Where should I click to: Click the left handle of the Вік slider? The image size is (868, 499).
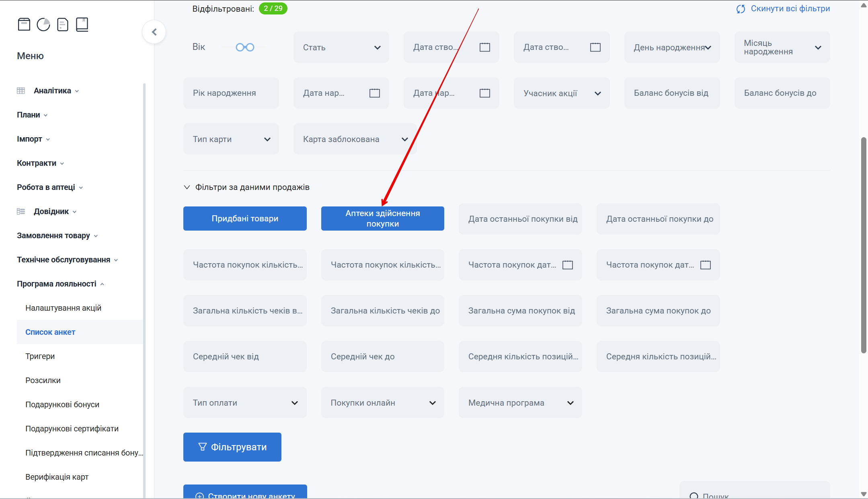(x=240, y=47)
